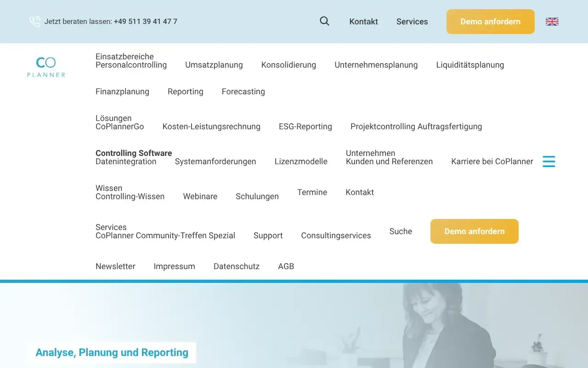
Task: Click the yellow Demo anfordern button
Action: coord(490,21)
